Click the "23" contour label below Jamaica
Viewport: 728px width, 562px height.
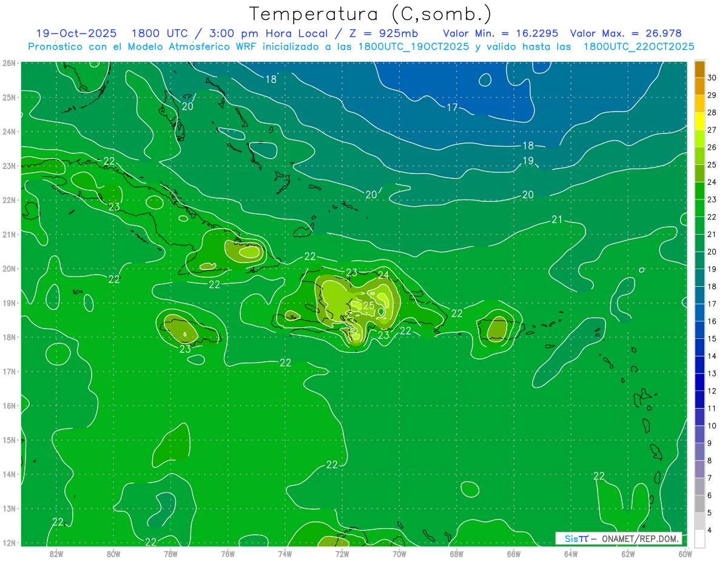click(185, 349)
